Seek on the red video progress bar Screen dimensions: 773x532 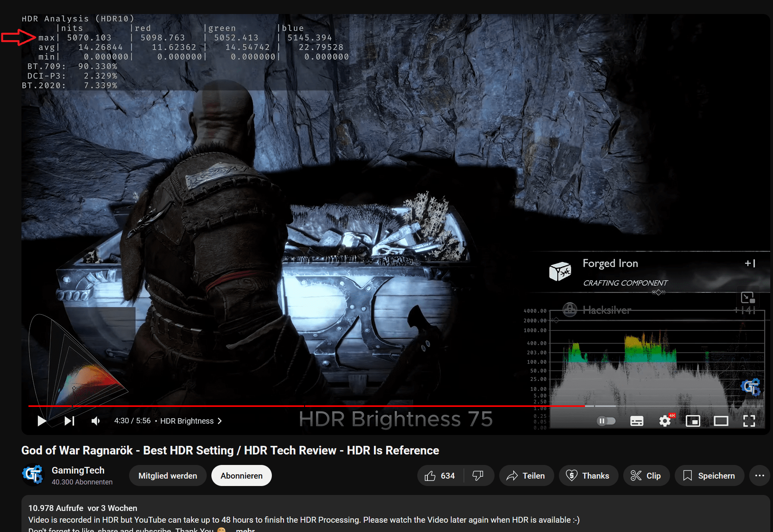[x=306, y=406]
